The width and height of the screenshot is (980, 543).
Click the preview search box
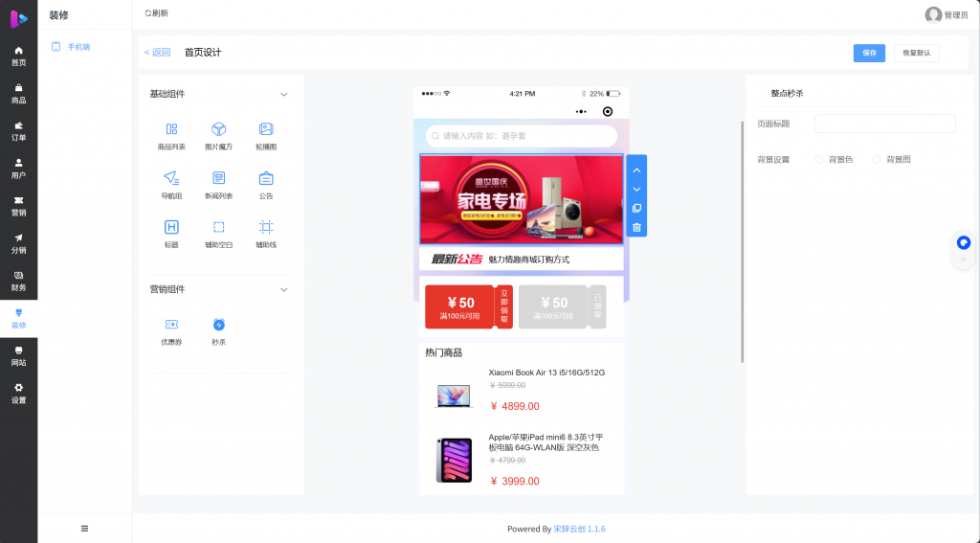[x=522, y=136]
